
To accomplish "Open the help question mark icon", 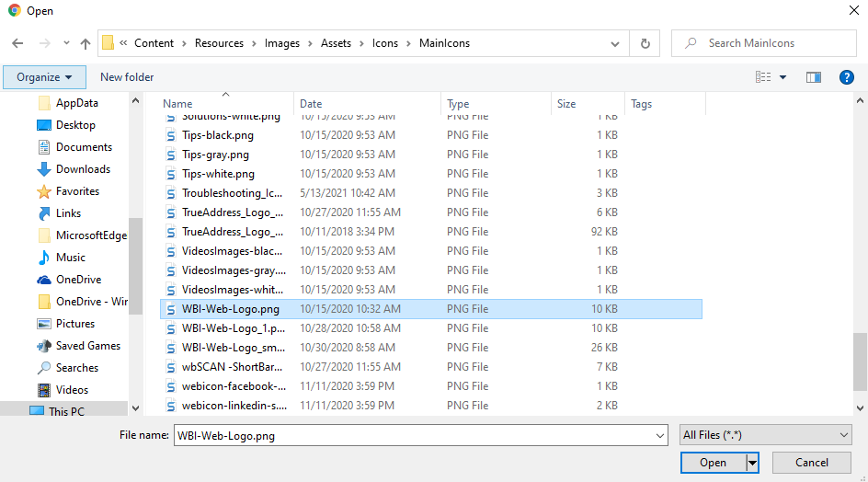I will click(847, 77).
